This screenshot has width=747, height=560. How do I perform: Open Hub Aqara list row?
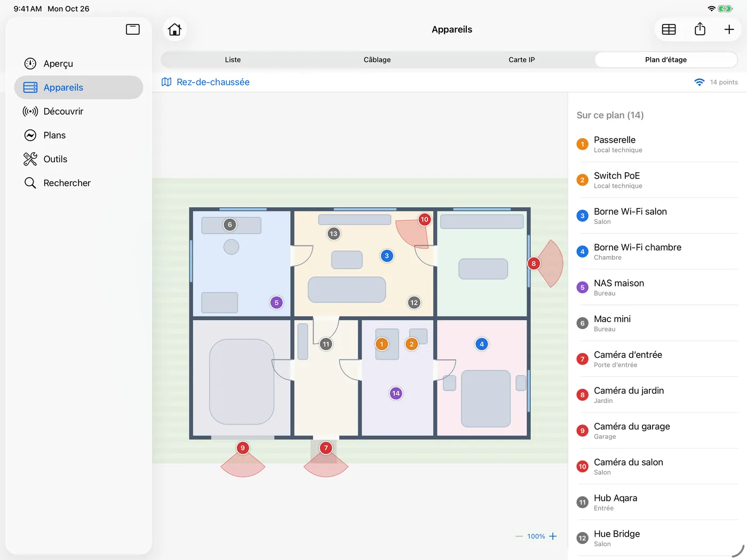(657, 502)
